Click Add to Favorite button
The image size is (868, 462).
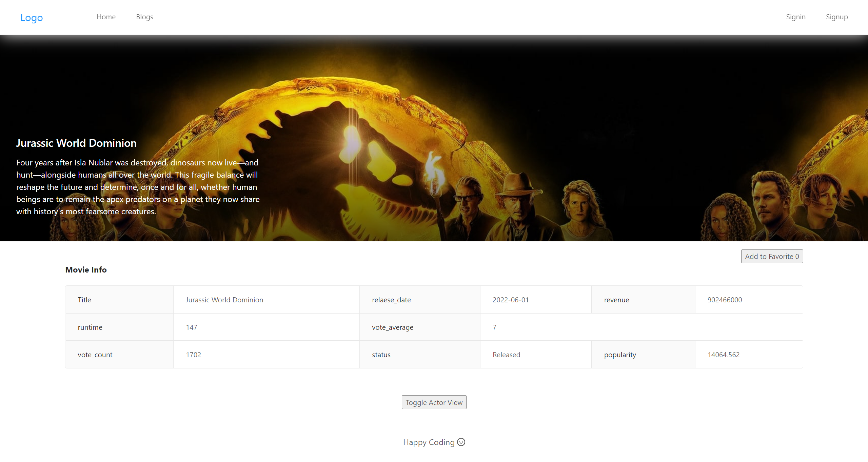point(772,256)
